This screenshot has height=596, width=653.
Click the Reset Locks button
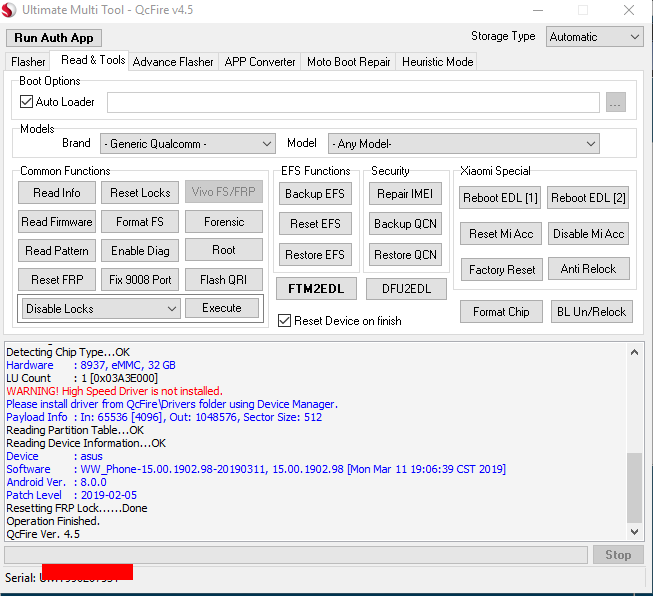[140, 193]
